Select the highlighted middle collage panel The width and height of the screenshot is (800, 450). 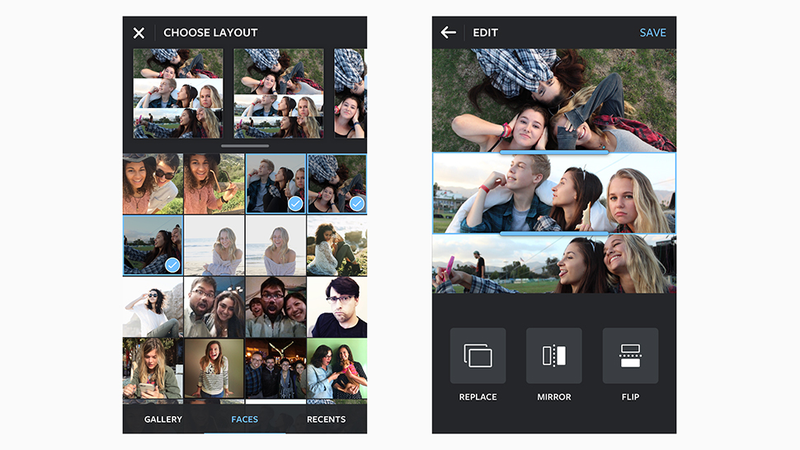(x=554, y=193)
